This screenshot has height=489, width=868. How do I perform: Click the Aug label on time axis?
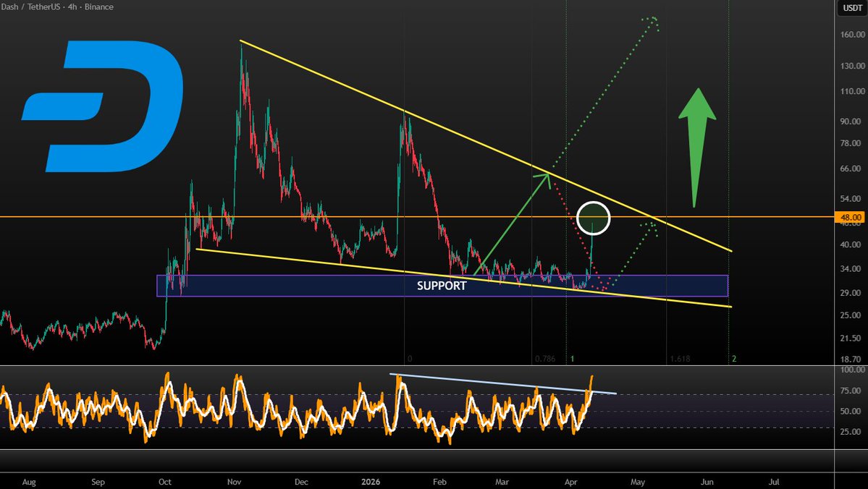(29, 482)
